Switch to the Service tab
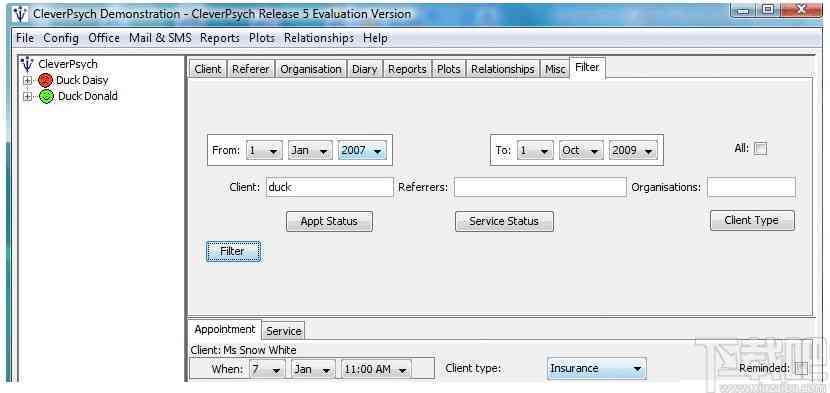The image size is (830, 393). point(283,331)
